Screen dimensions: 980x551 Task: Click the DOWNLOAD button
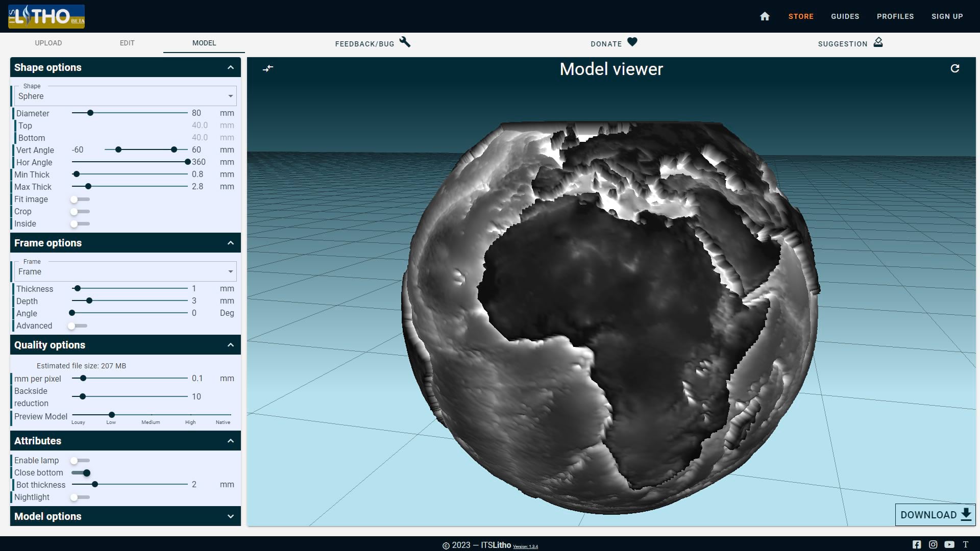(934, 515)
